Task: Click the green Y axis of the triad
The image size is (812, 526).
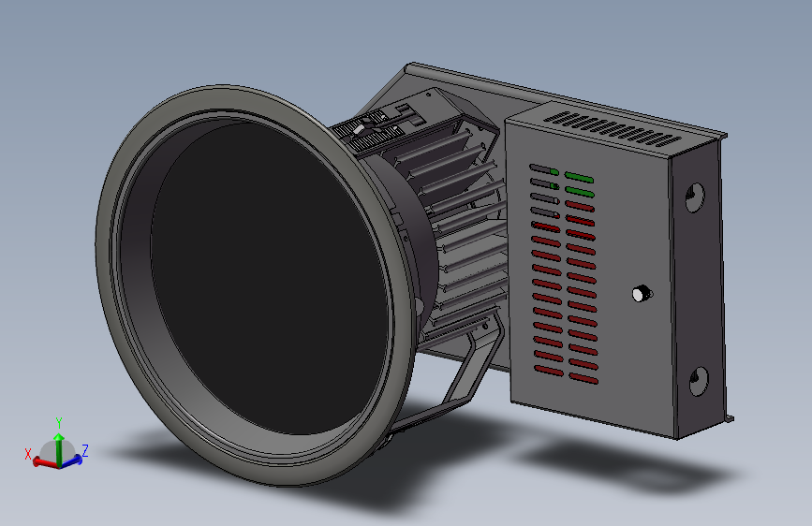Action: 59,449
